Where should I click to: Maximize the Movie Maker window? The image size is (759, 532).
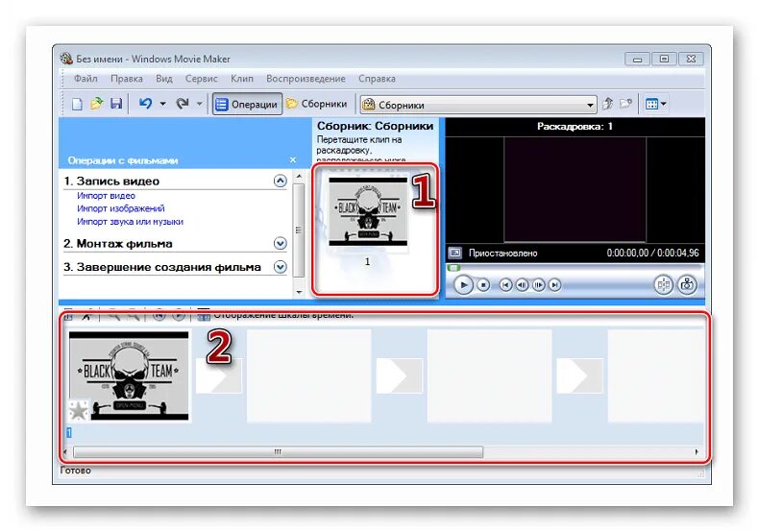click(x=664, y=59)
